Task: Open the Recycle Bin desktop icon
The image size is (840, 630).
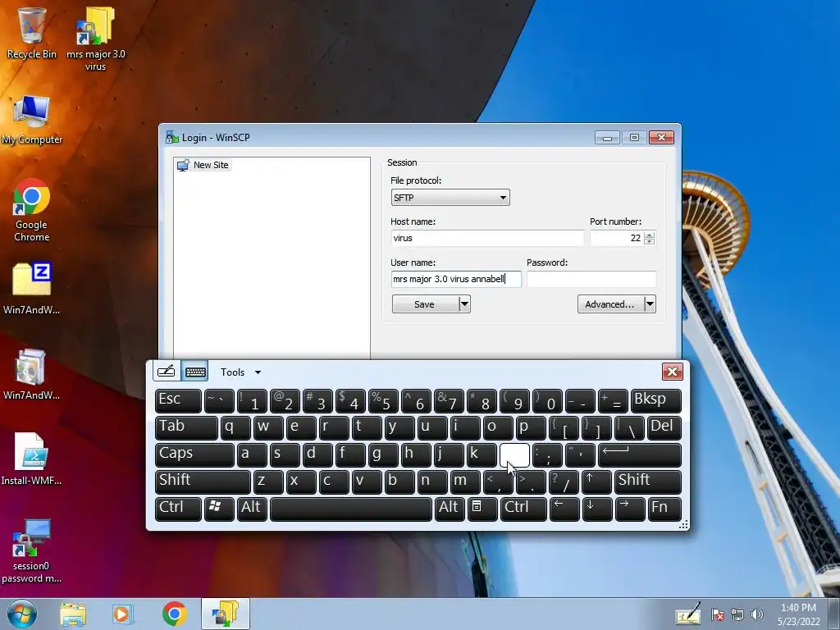Action: coord(31,32)
